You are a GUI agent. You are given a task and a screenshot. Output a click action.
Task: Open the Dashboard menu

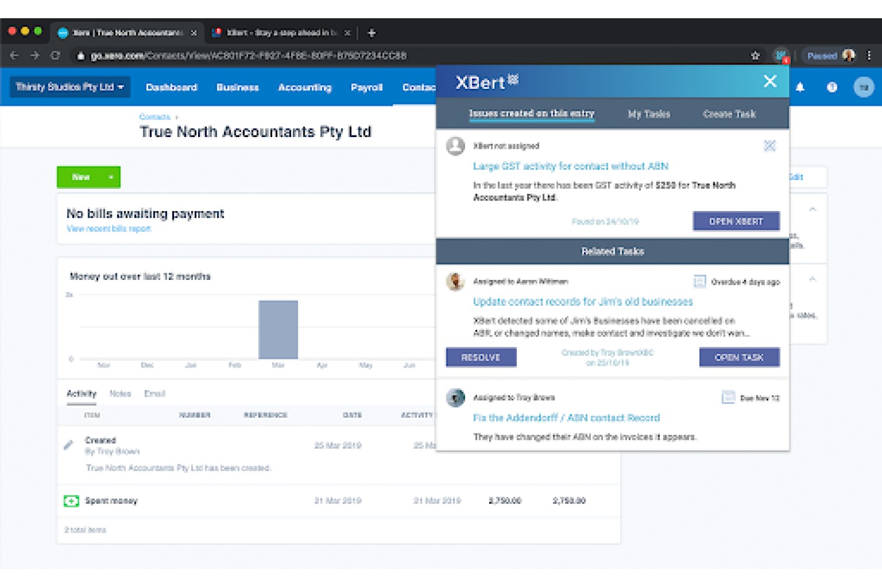pyautogui.click(x=171, y=87)
